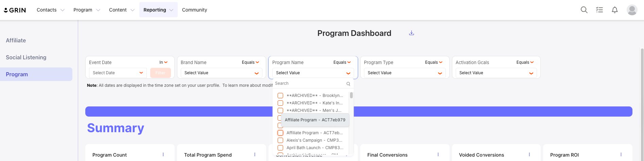Click the search icon in dropdown search box
644x161 pixels.
(x=348, y=83)
